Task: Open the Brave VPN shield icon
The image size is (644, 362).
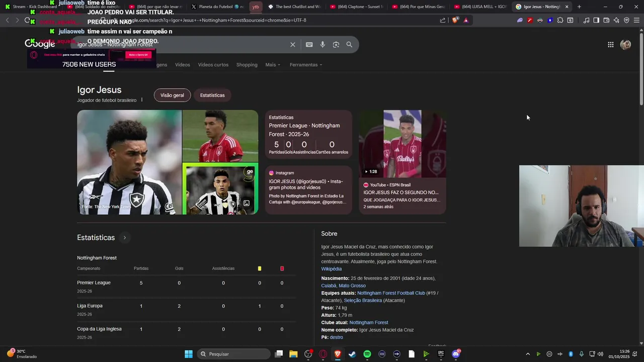Action: pos(626,20)
